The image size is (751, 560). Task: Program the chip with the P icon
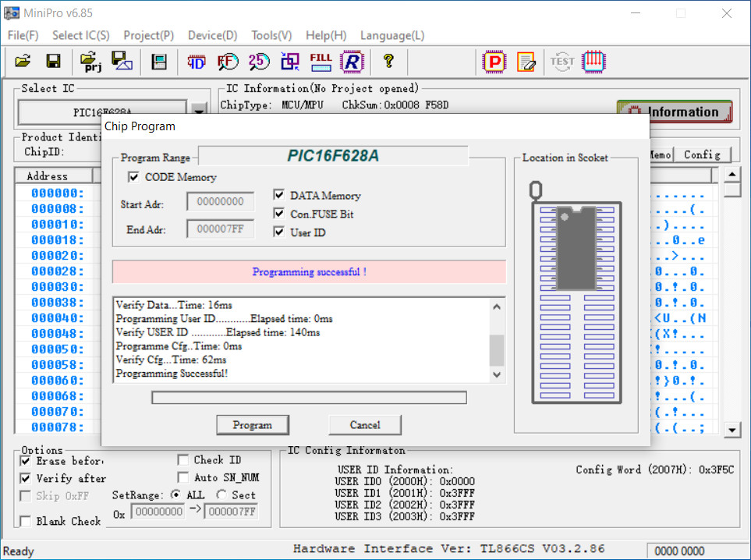[x=494, y=62]
